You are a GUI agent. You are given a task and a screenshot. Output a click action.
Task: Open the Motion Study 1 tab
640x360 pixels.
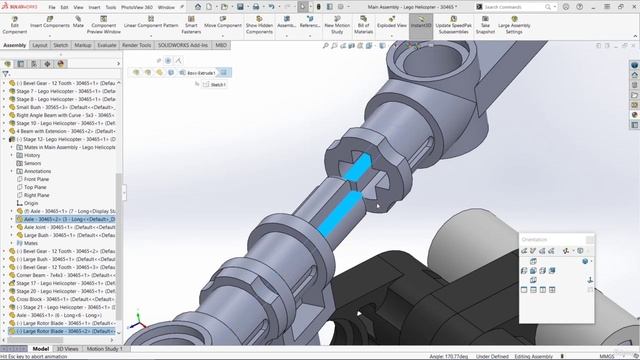tap(104, 349)
